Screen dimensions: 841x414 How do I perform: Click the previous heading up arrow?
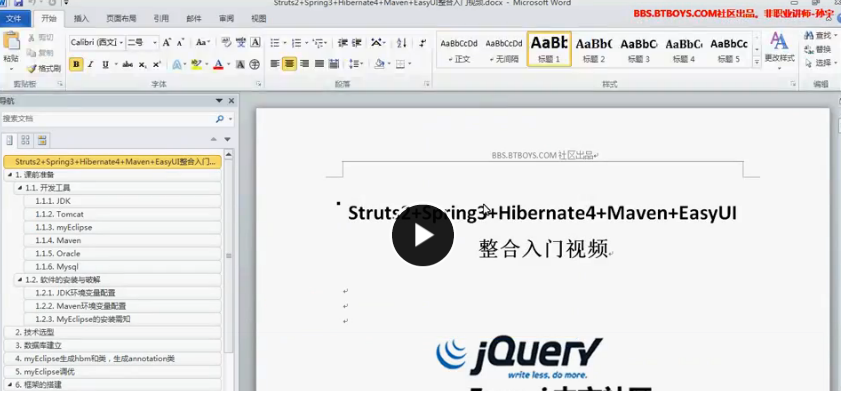point(213,139)
